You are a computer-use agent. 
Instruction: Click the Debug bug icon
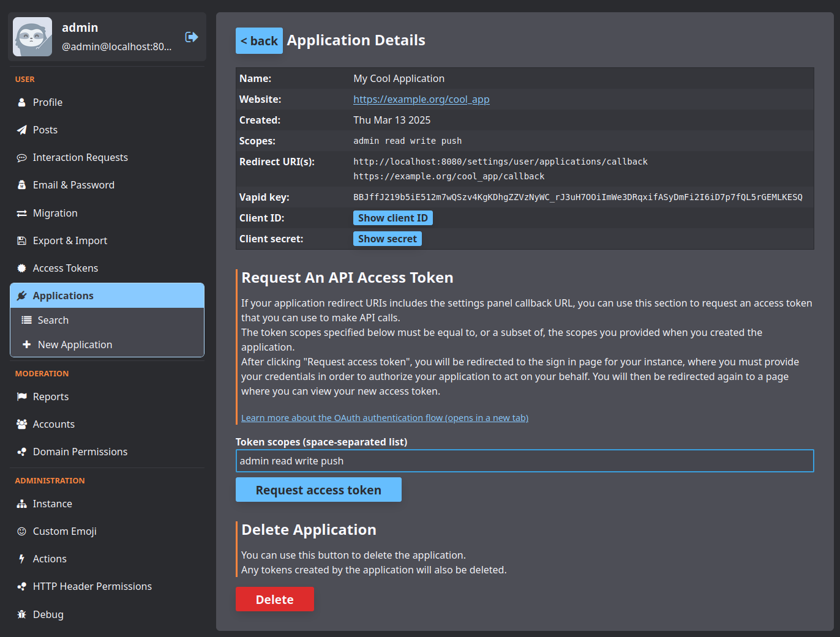click(22, 614)
